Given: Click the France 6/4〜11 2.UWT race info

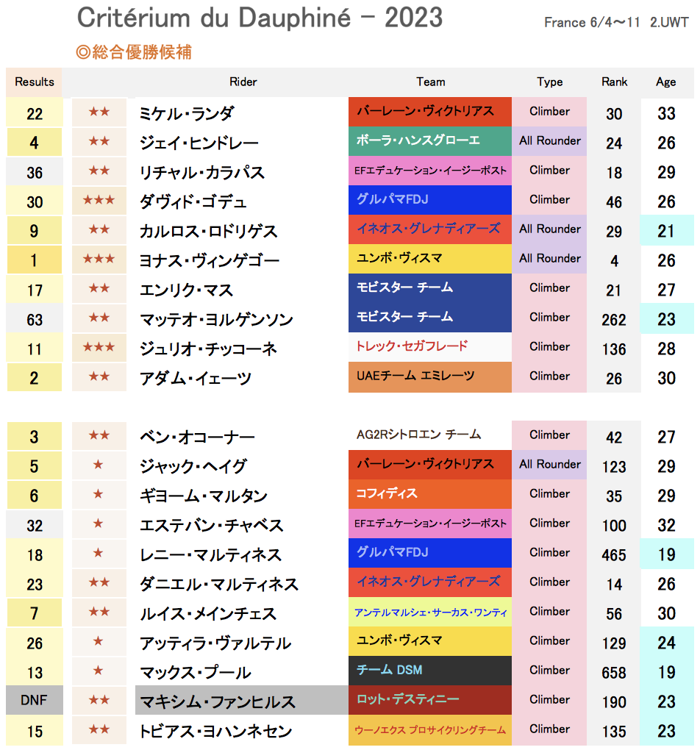Looking at the screenshot, I should pos(616,23).
